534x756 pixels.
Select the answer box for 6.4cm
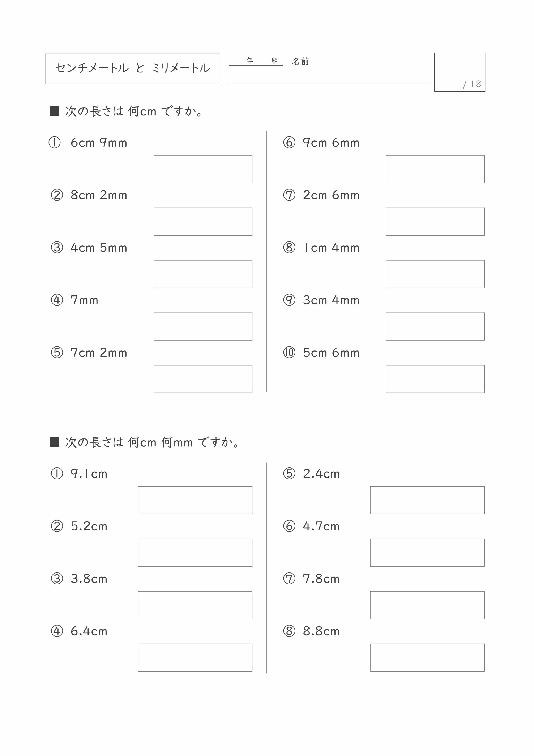[195, 658]
